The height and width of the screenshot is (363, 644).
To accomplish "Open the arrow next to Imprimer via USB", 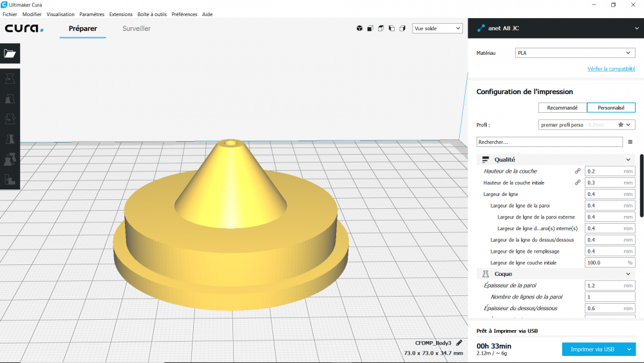I will 629,349.
